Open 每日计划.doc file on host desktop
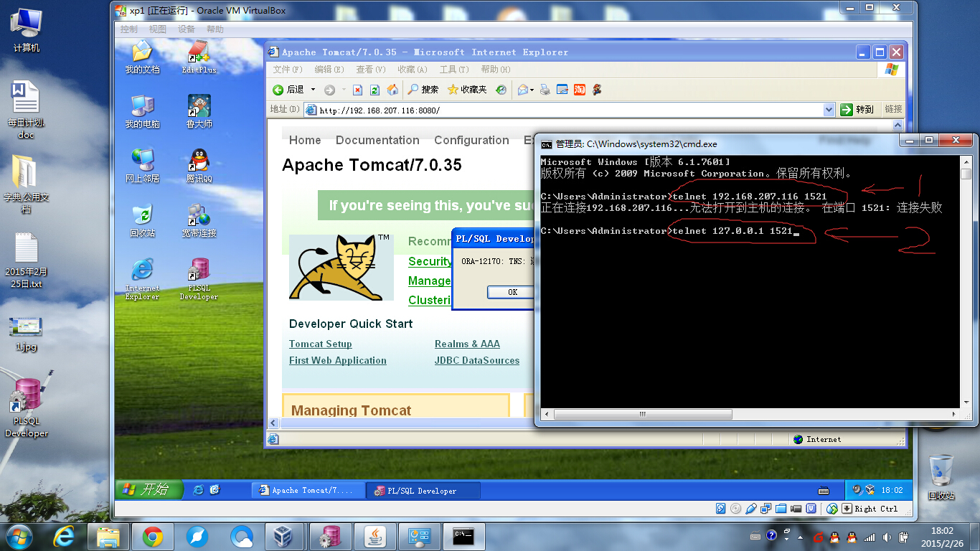 pyautogui.click(x=26, y=109)
